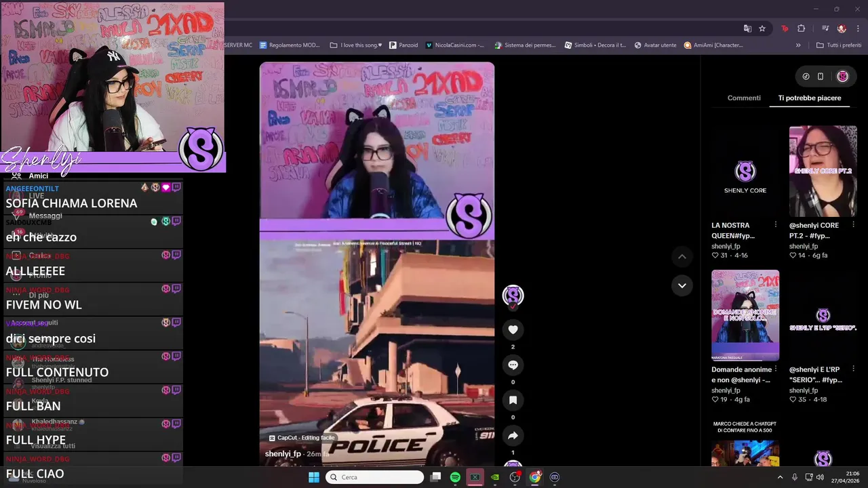Screen dimensions: 868x488
Task: Go to next video with down arrow
Action: pyautogui.click(x=682, y=285)
